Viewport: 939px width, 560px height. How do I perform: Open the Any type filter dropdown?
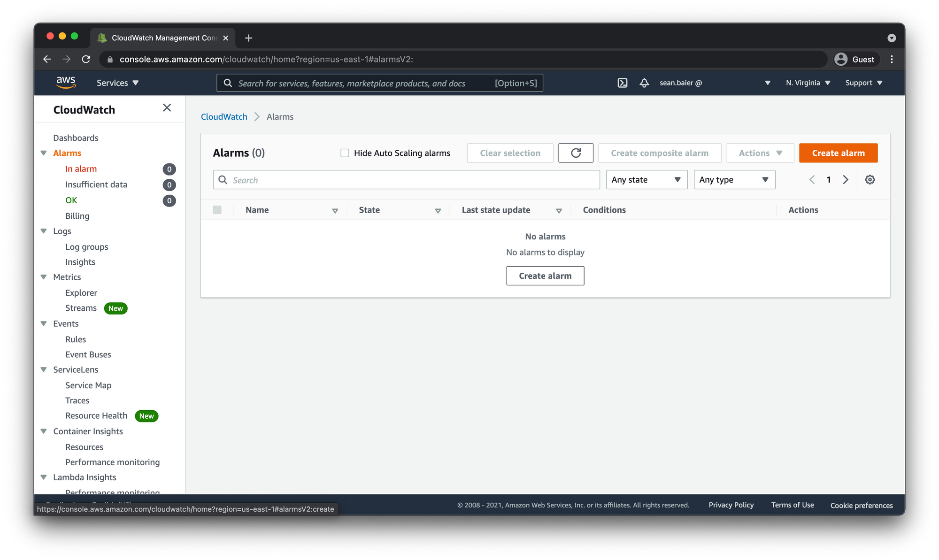click(x=734, y=180)
